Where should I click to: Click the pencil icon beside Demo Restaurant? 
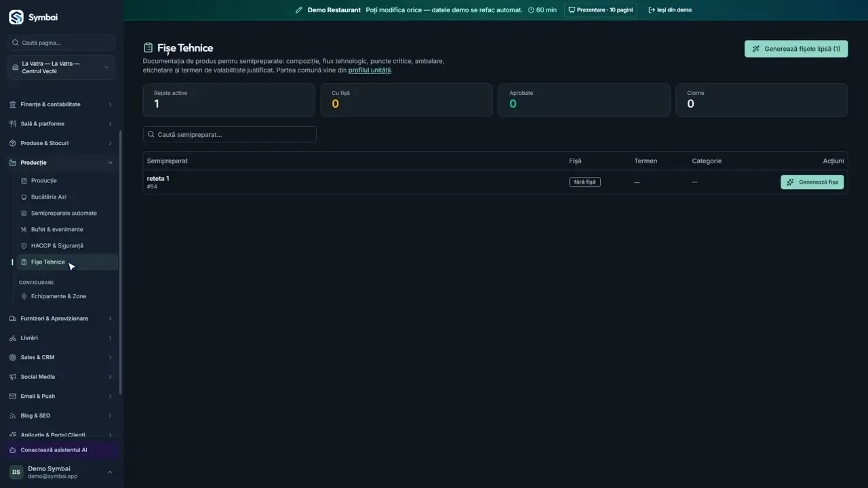[299, 10]
